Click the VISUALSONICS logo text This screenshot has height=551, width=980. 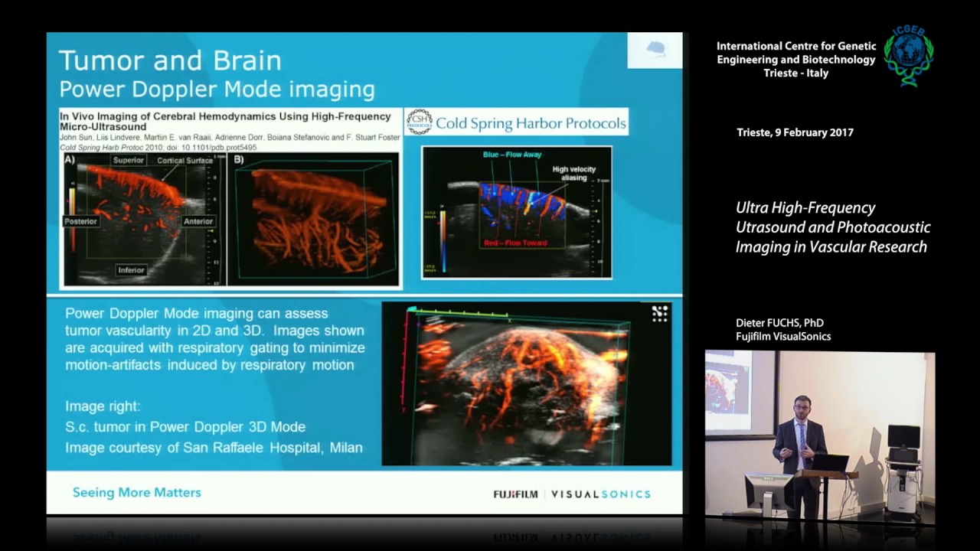[601, 494]
